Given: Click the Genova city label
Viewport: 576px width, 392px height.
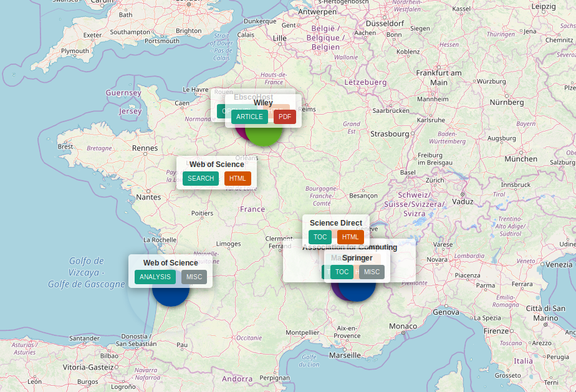Looking at the screenshot, I should tap(446, 312).
